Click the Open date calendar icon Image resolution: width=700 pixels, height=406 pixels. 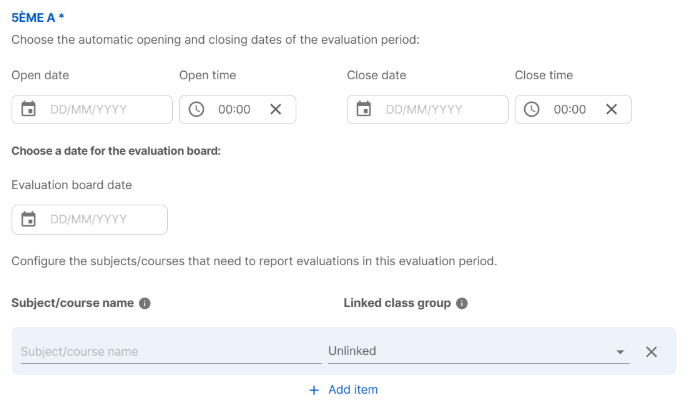29,109
